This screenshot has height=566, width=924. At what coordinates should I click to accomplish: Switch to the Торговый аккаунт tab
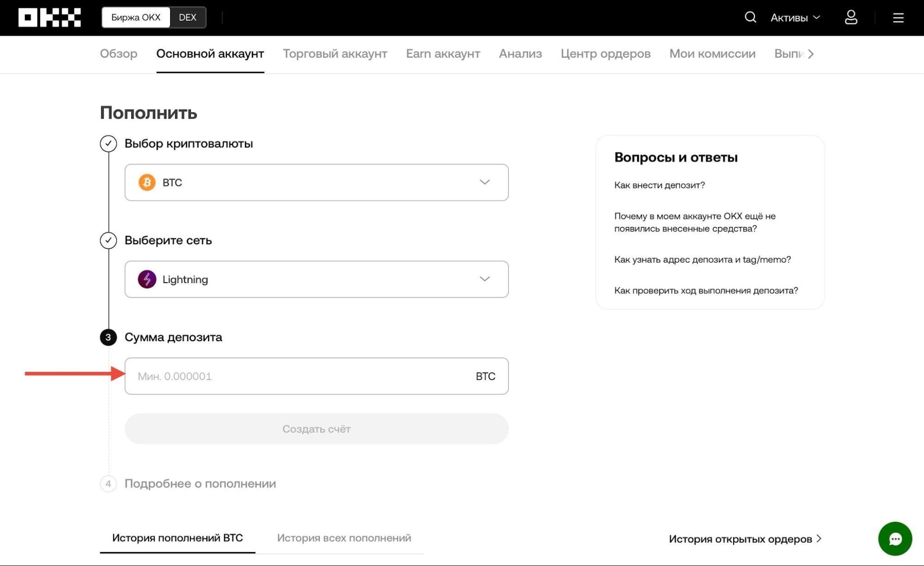point(335,54)
